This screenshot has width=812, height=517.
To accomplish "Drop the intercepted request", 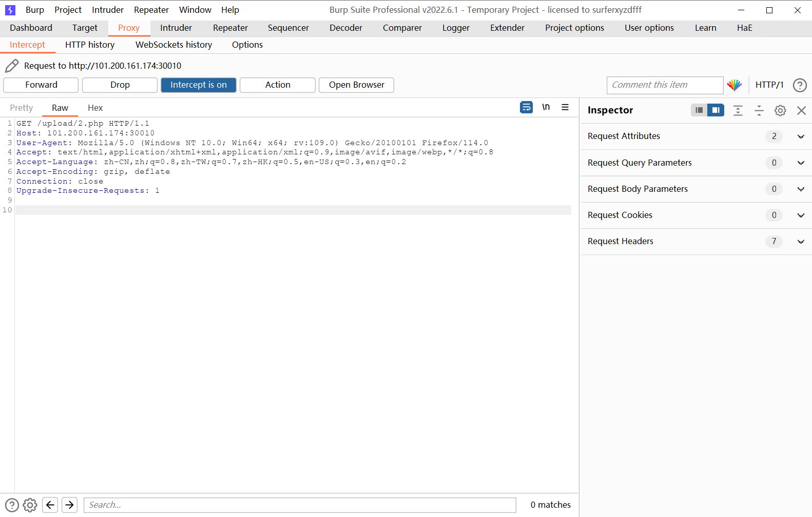I will coord(120,85).
